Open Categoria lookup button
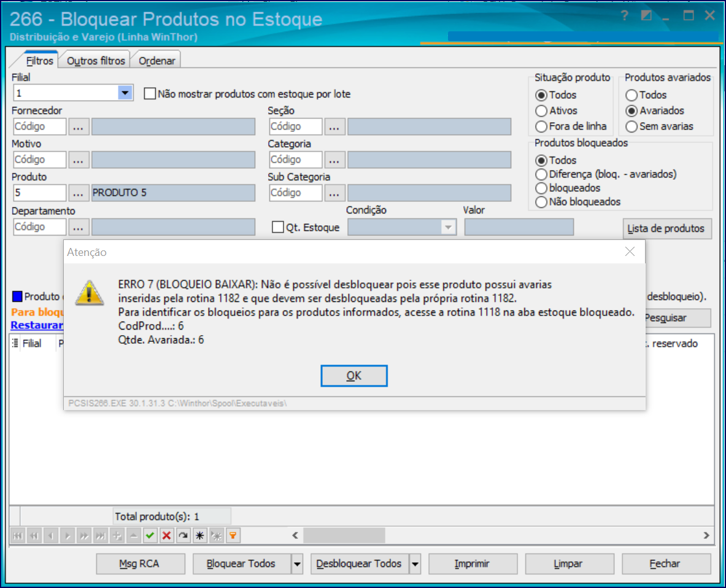 334,160
